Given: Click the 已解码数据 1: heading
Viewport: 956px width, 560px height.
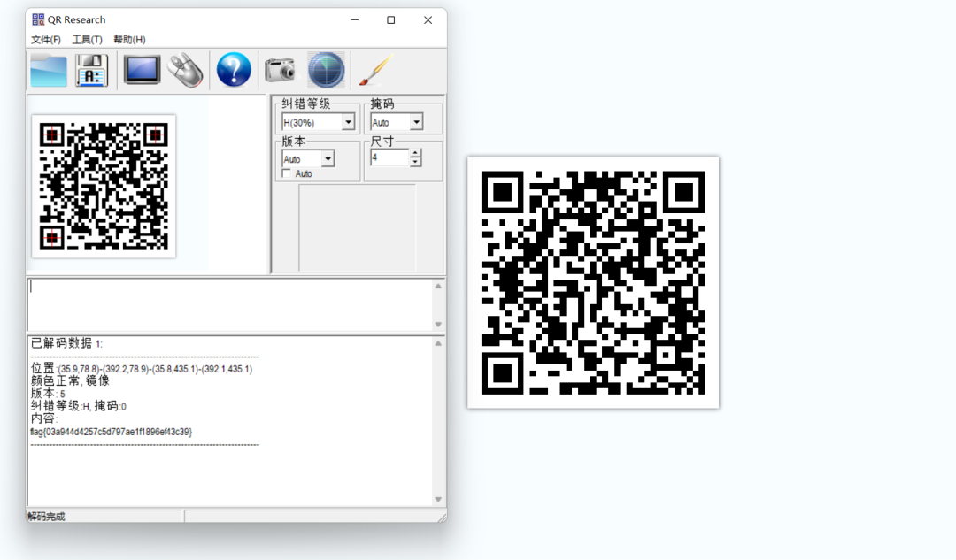Looking at the screenshot, I should (x=66, y=343).
